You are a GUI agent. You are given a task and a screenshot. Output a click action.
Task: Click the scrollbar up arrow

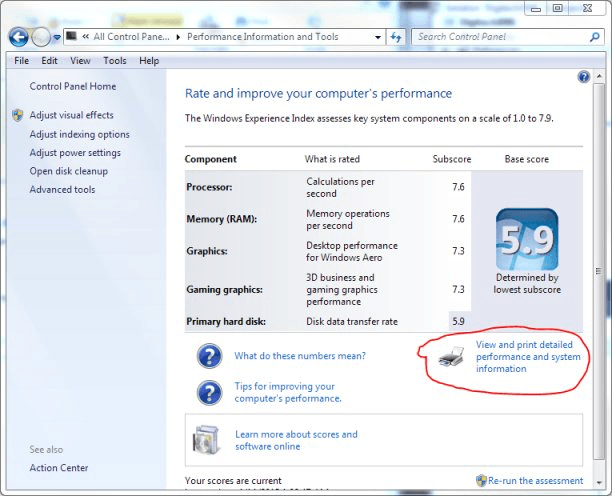pos(599,76)
